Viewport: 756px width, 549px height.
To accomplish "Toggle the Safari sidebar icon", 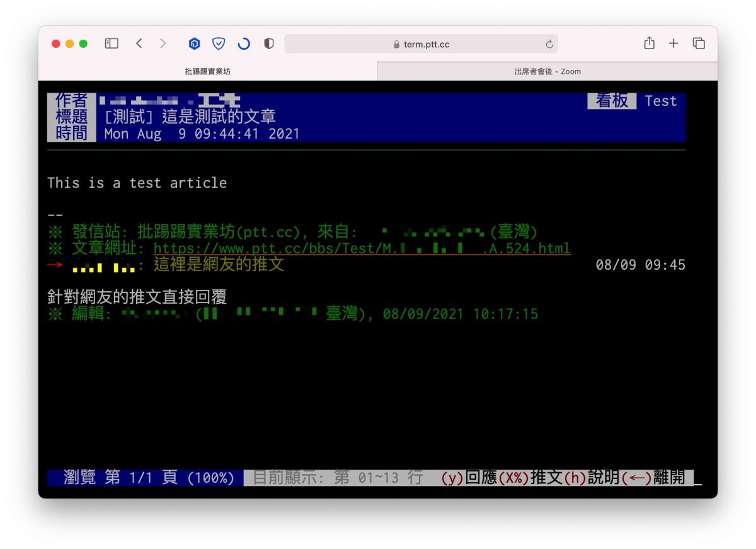I will pos(112,43).
